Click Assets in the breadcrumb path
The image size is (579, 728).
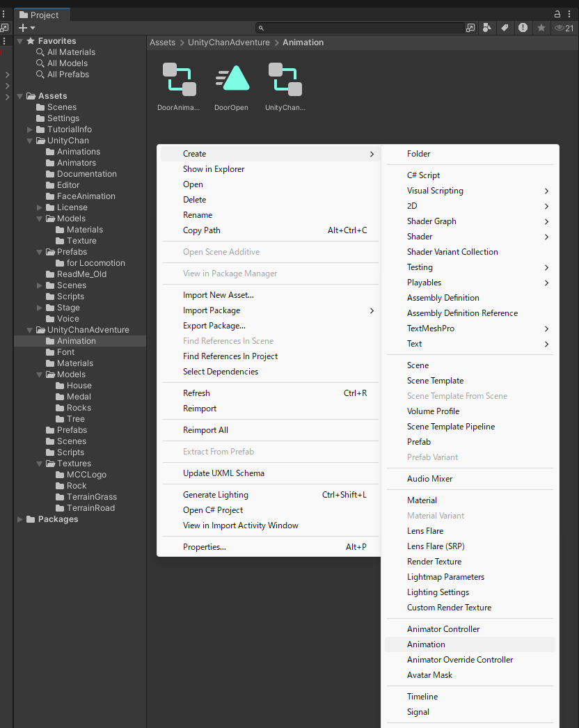click(162, 42)
